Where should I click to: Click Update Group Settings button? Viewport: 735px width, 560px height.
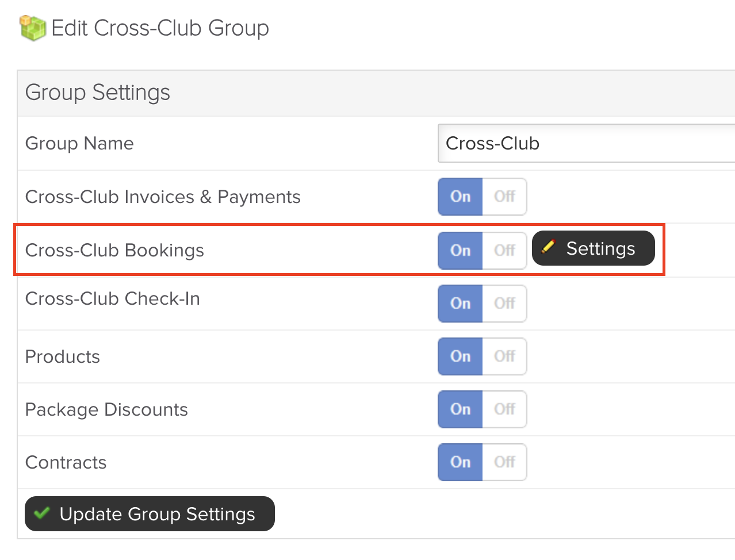click(x=150, y=514)
